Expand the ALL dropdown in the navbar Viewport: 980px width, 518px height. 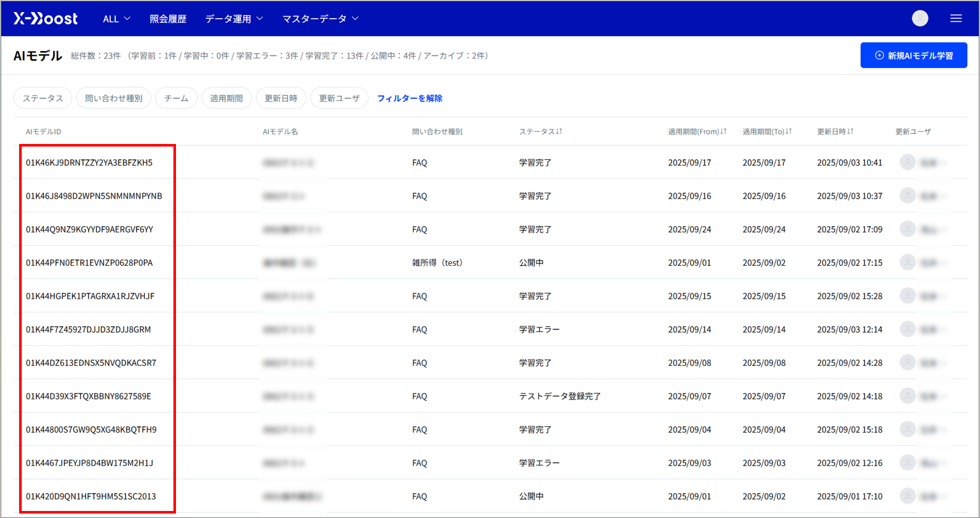pyautogui.click(x=117, y=19)
